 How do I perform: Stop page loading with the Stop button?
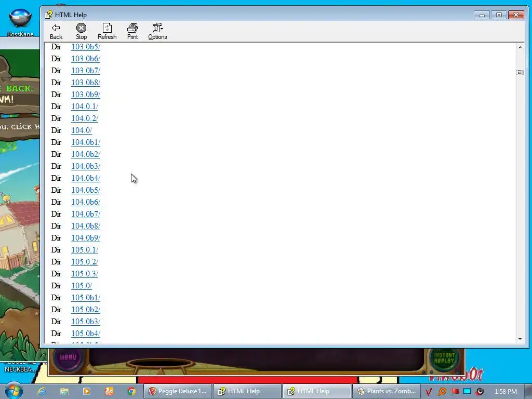[x=81, y=32]
